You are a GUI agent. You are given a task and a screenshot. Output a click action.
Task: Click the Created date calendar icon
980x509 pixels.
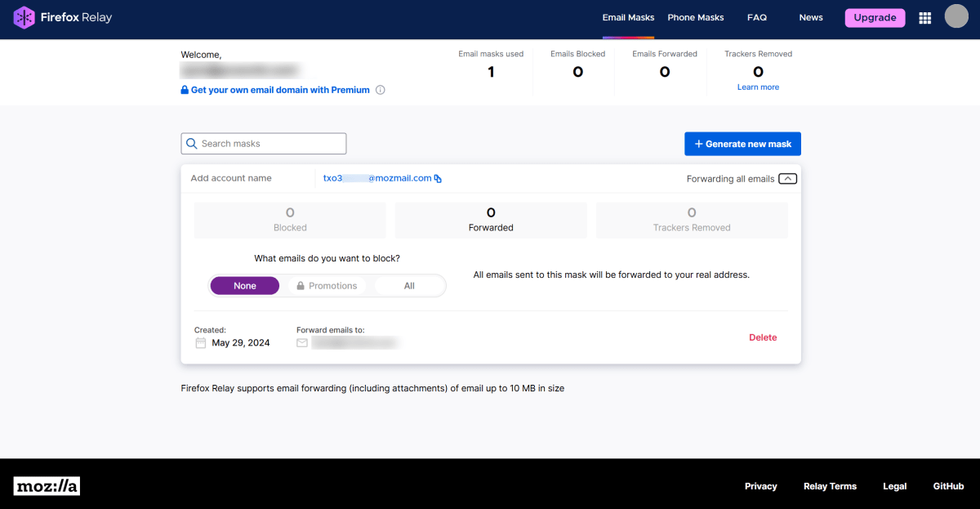click(201, 343)
